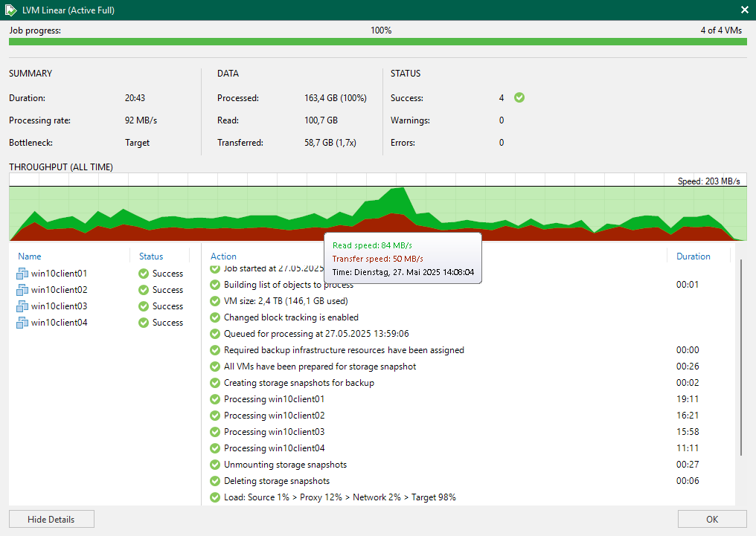
Task: Select the win10client04 VM icon
Action: coord(22,323)
